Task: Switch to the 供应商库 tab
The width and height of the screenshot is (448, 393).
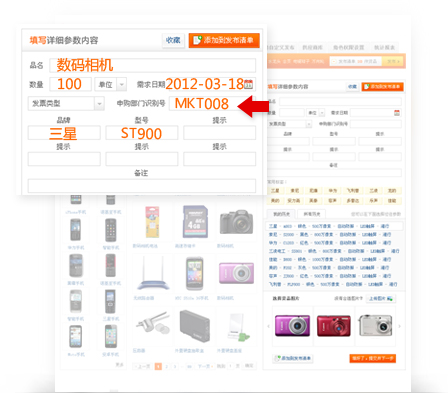Action: (312, 48)
